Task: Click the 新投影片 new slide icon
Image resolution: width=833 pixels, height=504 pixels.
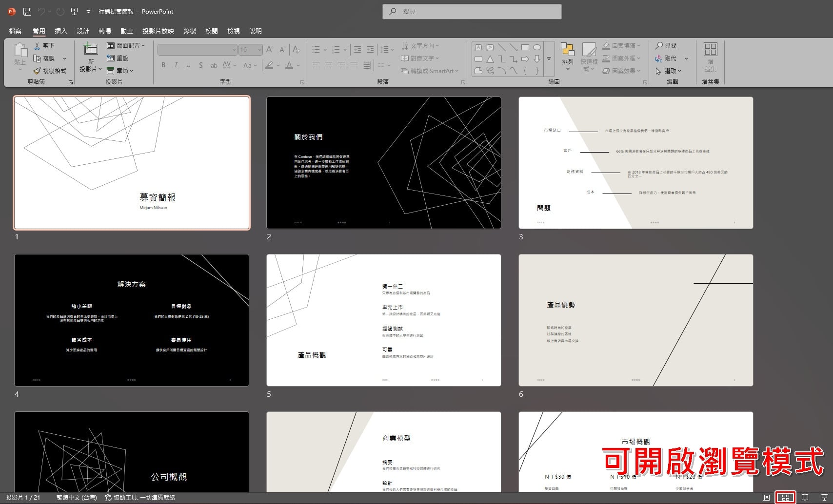Action: click(x=90, y=49)
